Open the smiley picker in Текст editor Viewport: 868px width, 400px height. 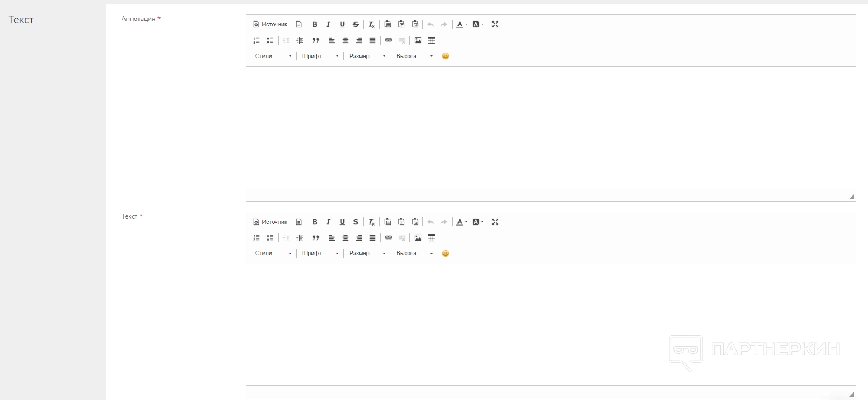pos(446,254)
